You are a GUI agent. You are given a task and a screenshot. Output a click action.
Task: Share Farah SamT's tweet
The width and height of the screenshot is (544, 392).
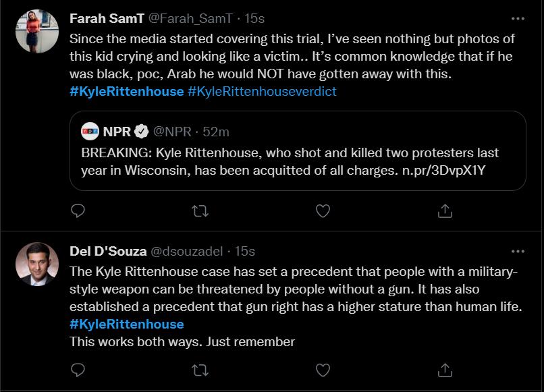[x=445, y=211]
